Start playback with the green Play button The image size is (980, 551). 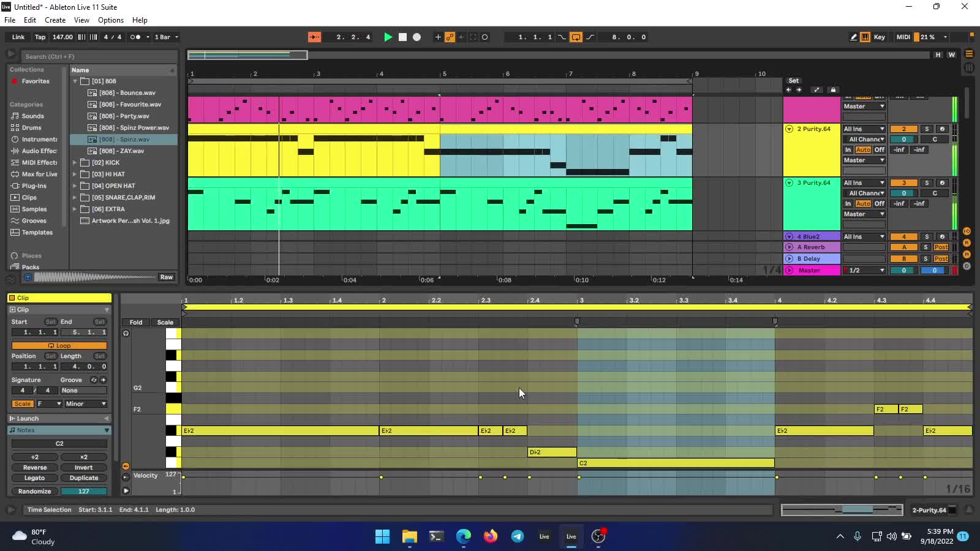pos(388,37)
